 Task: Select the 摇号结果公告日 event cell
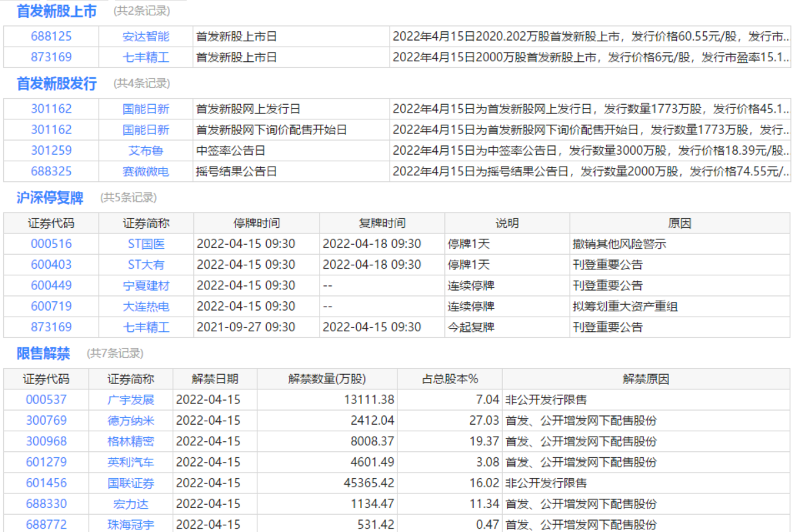(291, 172)
